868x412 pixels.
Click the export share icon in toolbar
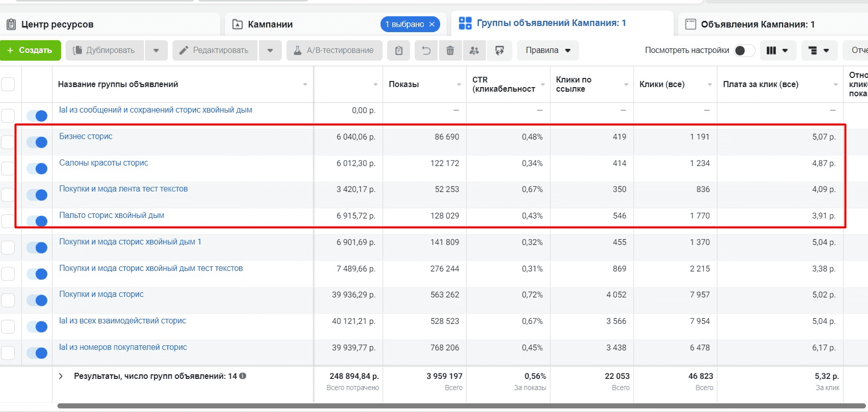point(500,50)
